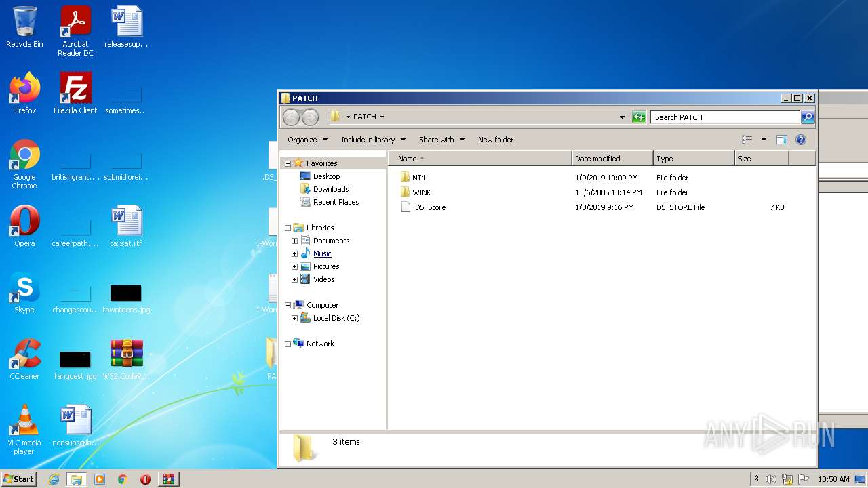Click the PATCH address bar breadcrumb
Image resolution: width=868 pixels, height=488 pixels.
coord(364,117)
